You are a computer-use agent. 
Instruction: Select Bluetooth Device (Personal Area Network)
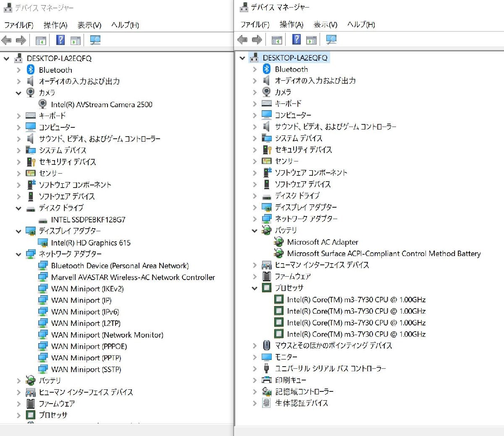point(120,266)
